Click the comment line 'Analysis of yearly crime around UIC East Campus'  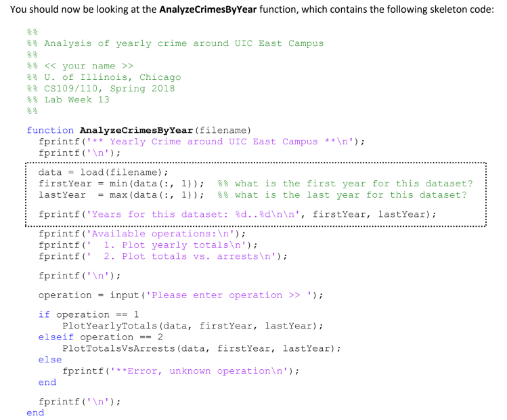coord(175,43)
